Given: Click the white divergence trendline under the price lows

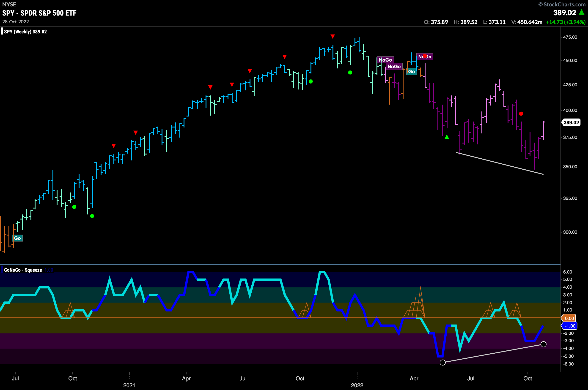Looking at the screenshot, I should pyautogui.click(x=500, y=163).
